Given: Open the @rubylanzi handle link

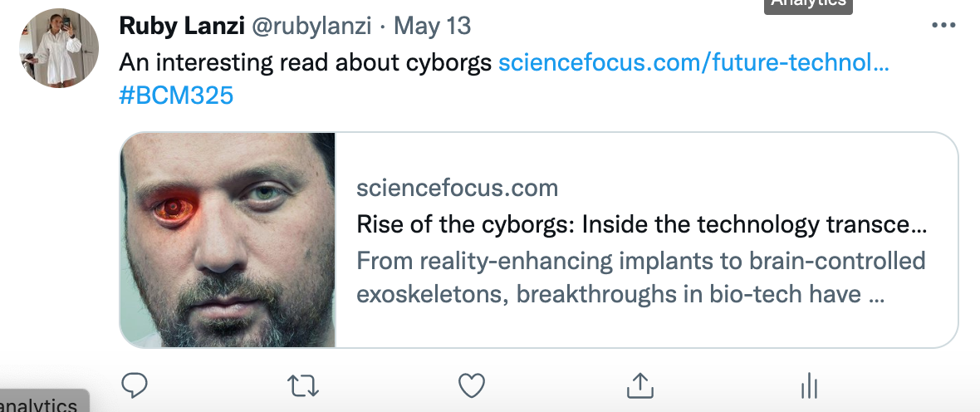Looking at the screenshot, I should [x=311, y=26].
